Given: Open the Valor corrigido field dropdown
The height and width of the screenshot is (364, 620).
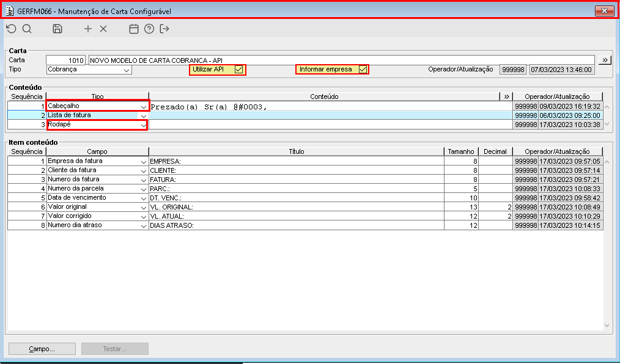Looking at the screenshot, I should click(x=143, y=216).
